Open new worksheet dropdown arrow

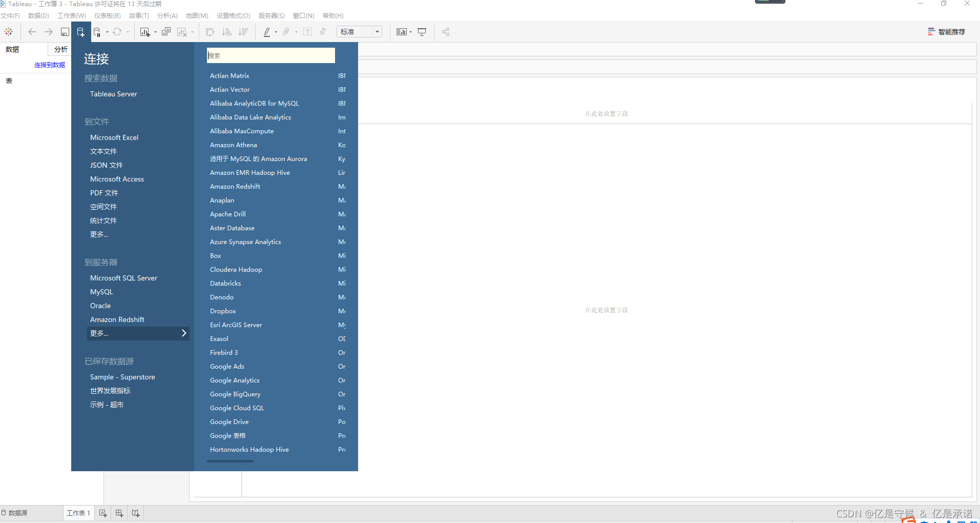(155, 32)
